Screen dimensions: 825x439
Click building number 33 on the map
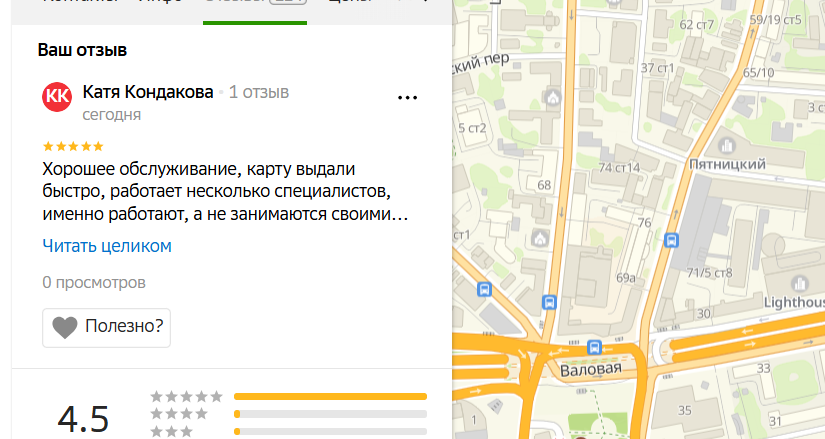click(763, 368)
